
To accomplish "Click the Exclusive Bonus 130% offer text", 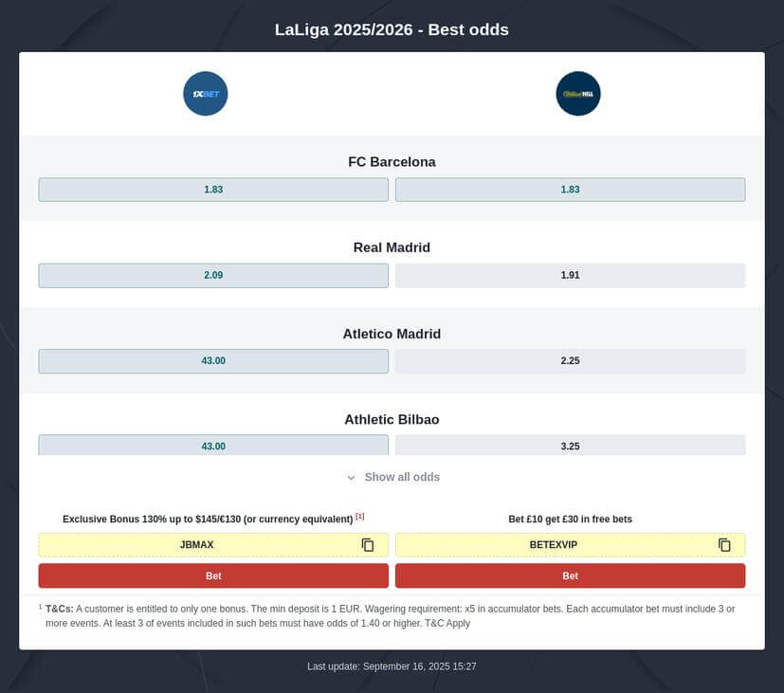I will (208, 520).
